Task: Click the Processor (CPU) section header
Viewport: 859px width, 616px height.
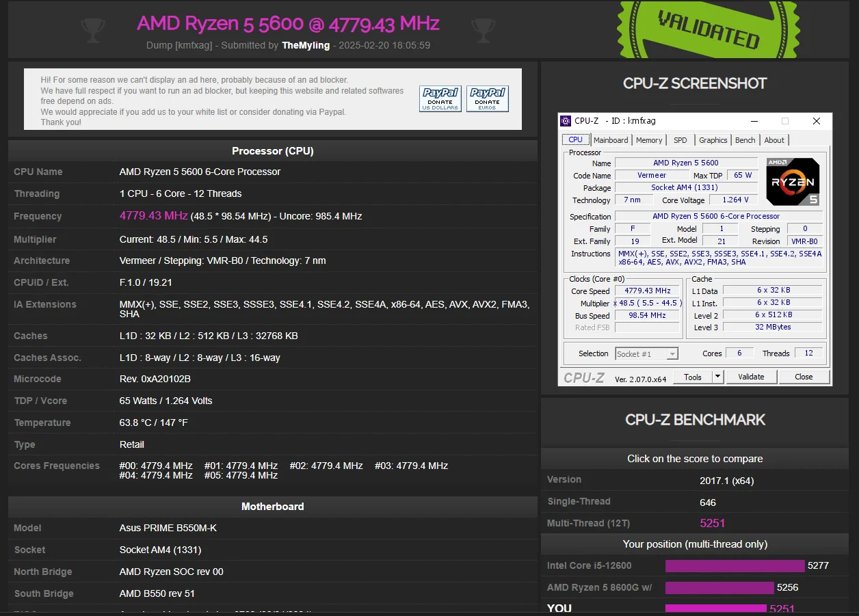Action: coord(273,151)
